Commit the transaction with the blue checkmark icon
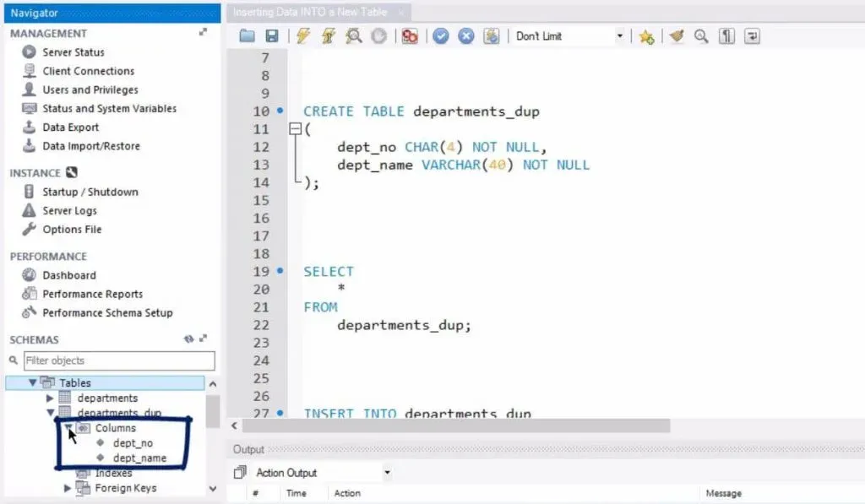 [x=440, y=36]
